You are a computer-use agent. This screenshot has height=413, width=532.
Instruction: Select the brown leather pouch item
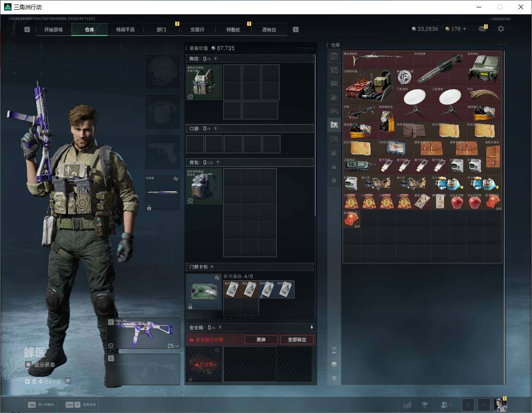pos(413,130)
